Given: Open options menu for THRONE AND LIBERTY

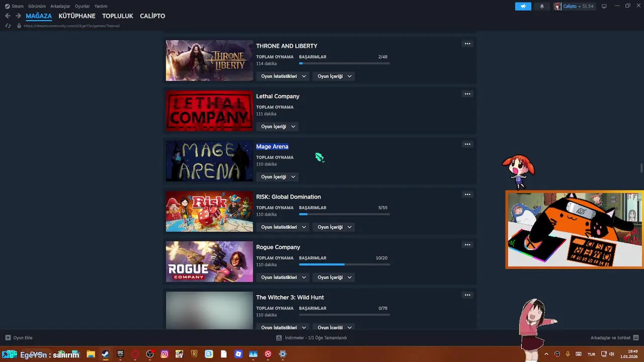Looking at the screenshot, I should click(x=467, y=44).
